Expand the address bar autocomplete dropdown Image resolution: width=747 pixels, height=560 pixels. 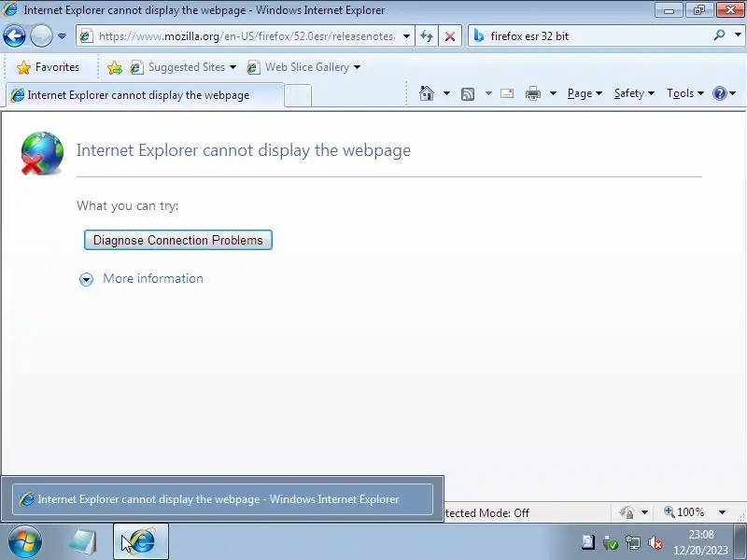click(x=406, y=36)
